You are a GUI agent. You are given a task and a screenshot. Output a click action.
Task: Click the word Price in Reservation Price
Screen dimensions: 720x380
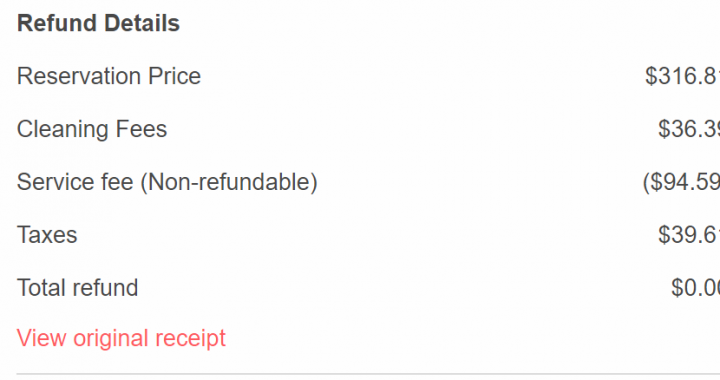tap(174, 76)
